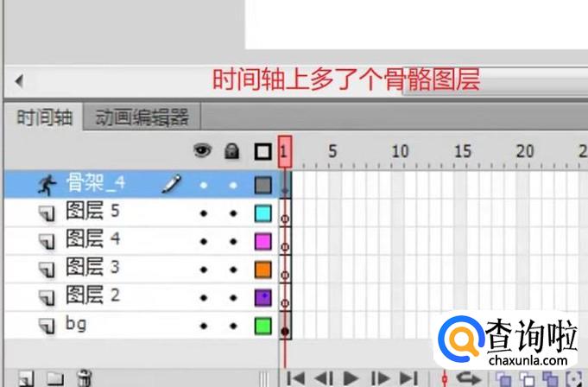
Task: Select the 图层 4 layer
Action: pyautogui.click(x=93, y=239)
